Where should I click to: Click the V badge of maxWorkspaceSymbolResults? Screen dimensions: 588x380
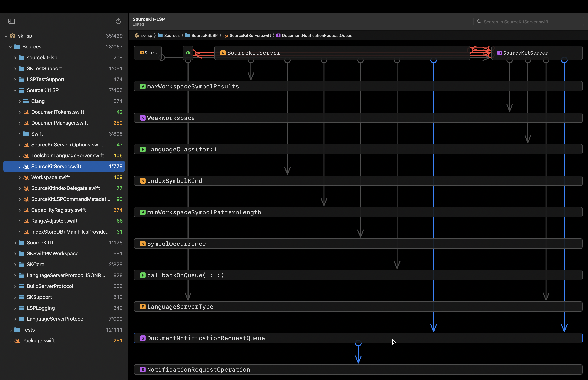pyautogui.click(x=143, y=86)
